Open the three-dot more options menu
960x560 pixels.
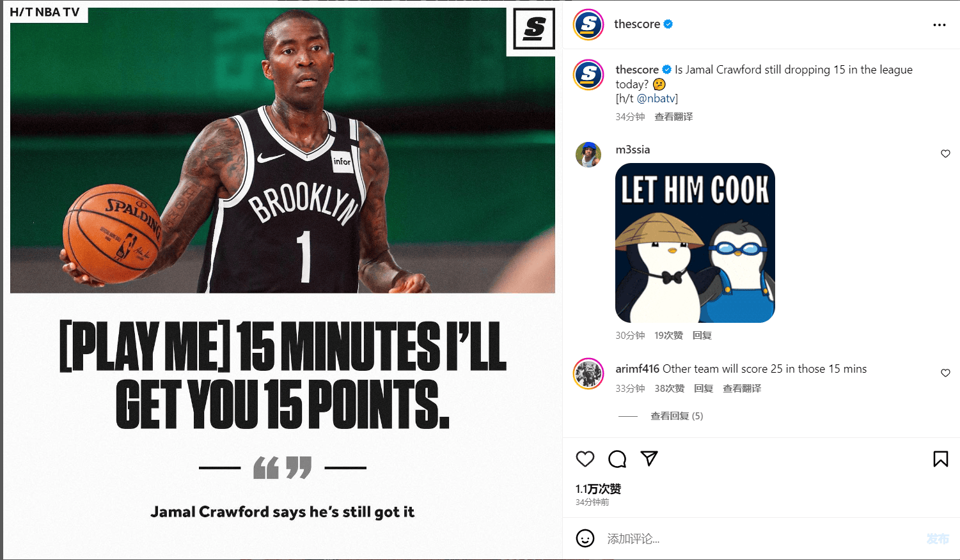pos(939,25)
